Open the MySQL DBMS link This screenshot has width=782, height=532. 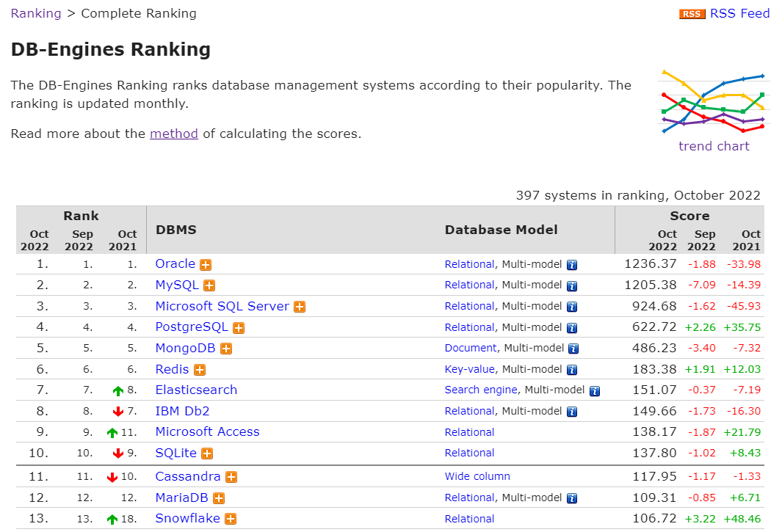tap(177, 285)
